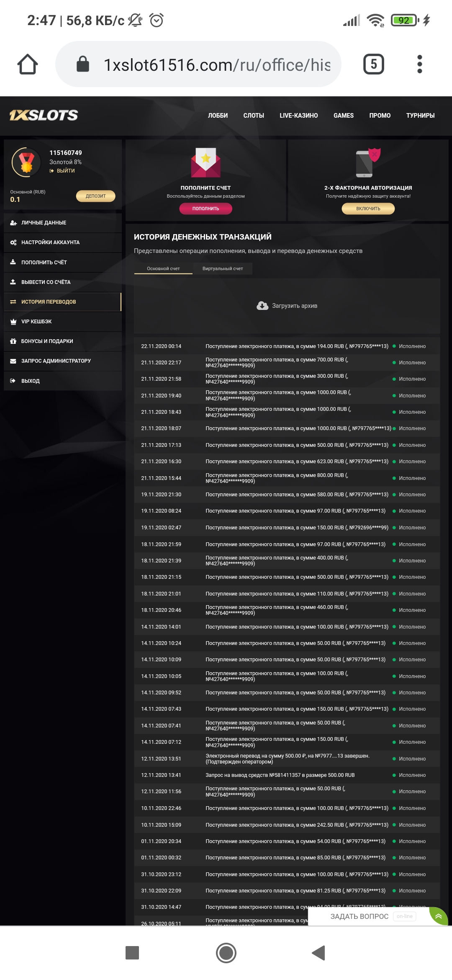Expand the chat widget green arrow
Viewport: 452px width, 980px height.
[x=438, y=916]
